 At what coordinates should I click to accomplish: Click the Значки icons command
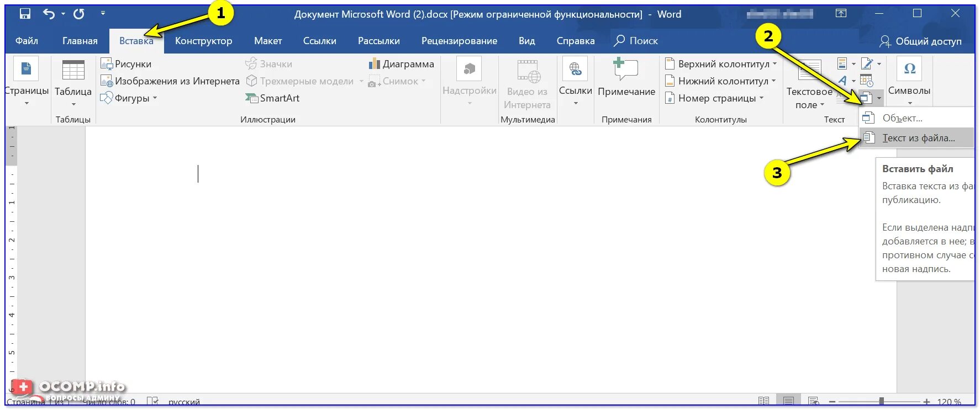[x=269, y=64]
